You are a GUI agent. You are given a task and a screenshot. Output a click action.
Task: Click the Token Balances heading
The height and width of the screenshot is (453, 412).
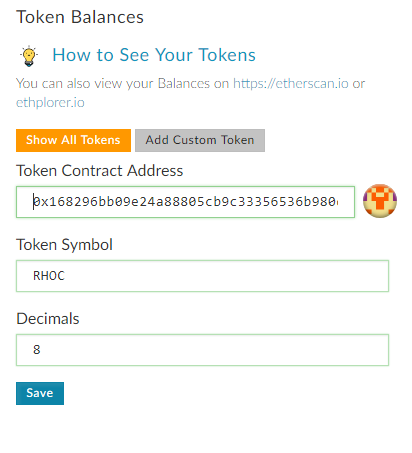point(80,17)
